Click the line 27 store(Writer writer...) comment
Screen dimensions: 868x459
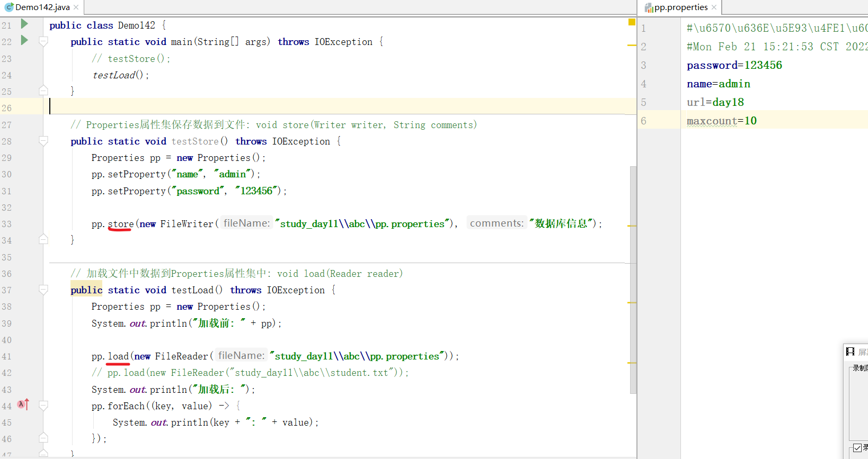click(273, 125)
